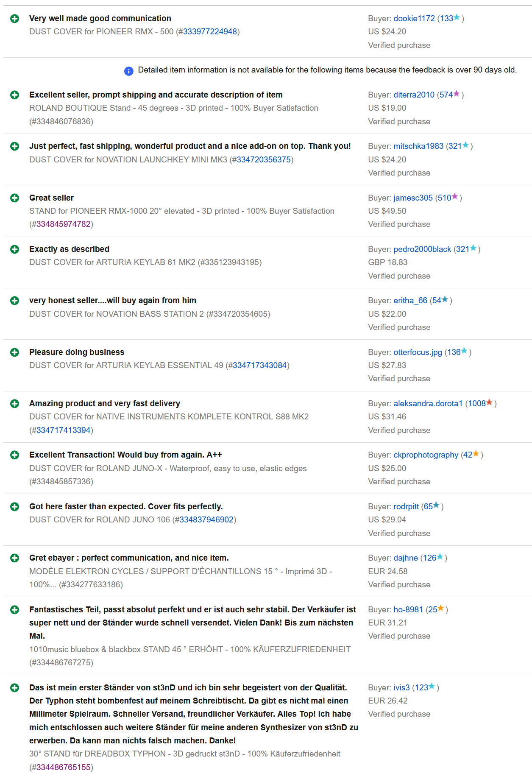
Task: Click the blue info icon beside the 90-days notice
Action: 128,71
